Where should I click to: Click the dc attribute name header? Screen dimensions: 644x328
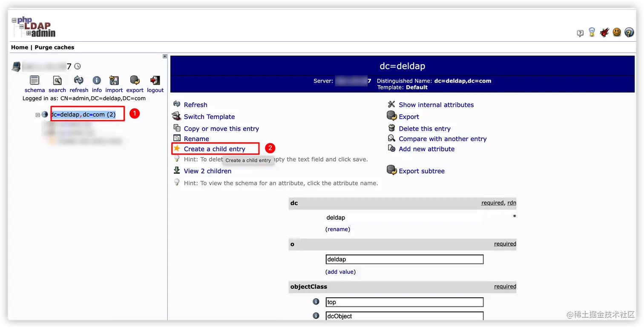coord(294,203)
